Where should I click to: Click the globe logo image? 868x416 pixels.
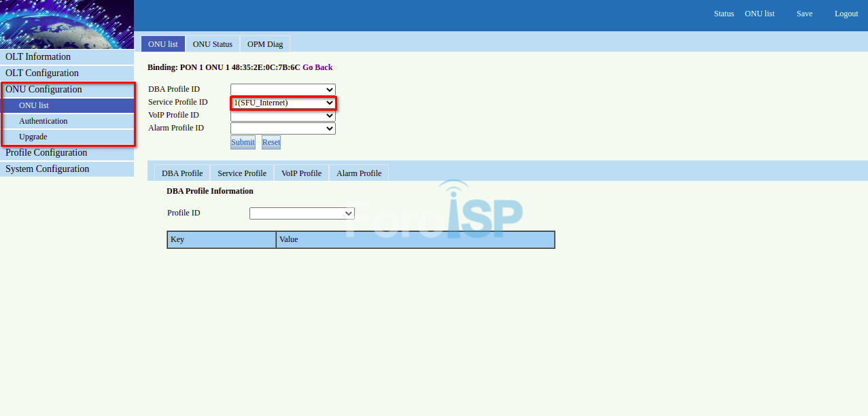(x=67, y=24)
